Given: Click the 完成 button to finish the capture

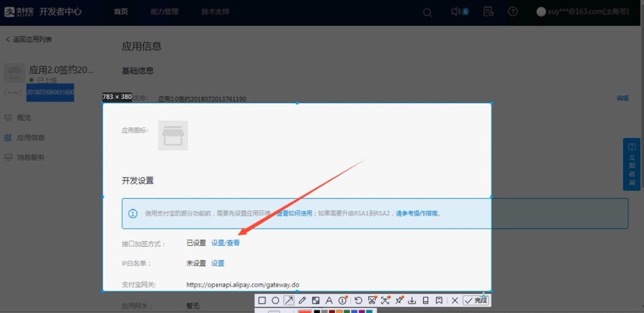Looking at the screenshot, I should pos(476,300).
